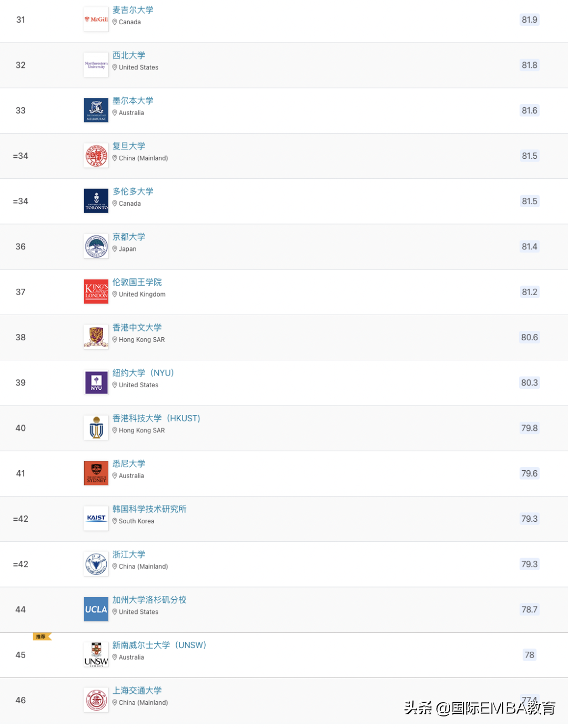Click the University of Melbourne logo
Image resolution: width=568 pixels, height=728 pixels.
point(96,110)
